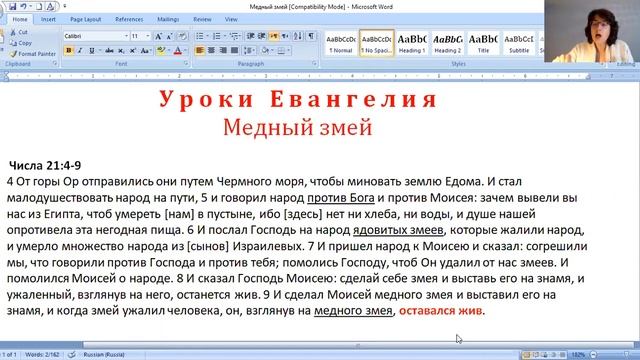Screen dimensions: 640x360
Task: Zoom out using minus button
Action: pyautogui.click(x=593, y=355)
